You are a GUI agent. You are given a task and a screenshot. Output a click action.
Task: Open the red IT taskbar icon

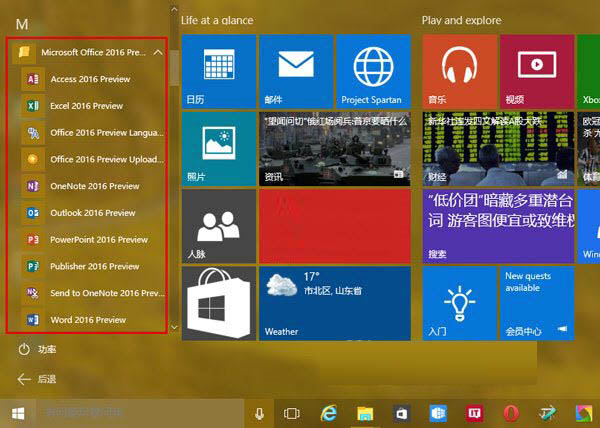click(475, 413)
